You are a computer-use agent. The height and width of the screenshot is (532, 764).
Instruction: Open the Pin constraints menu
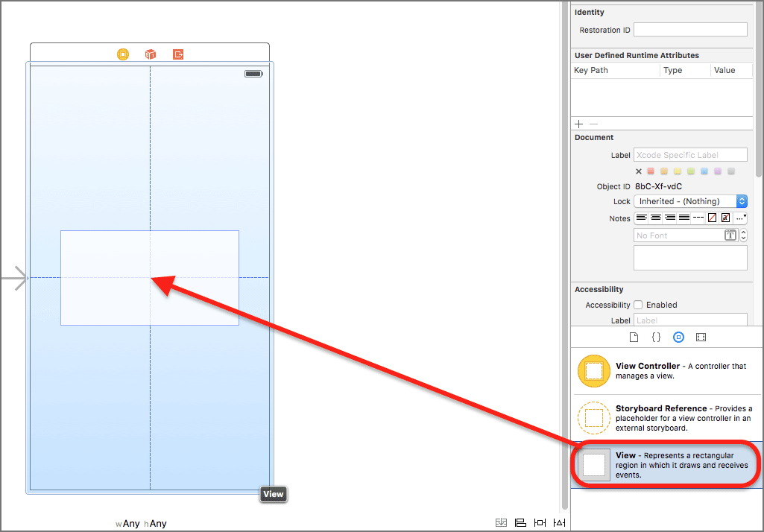(540, 522)
